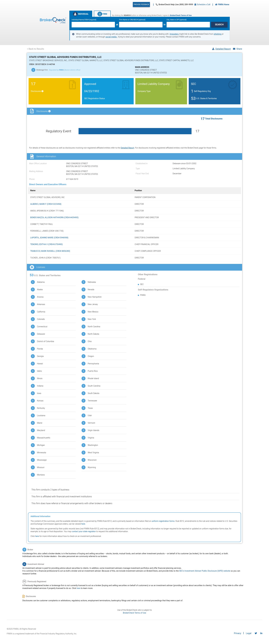Viewport: 269px width, 644px height.
Task: Open the Detailed Report link at top right
Action: coord(223,49)
